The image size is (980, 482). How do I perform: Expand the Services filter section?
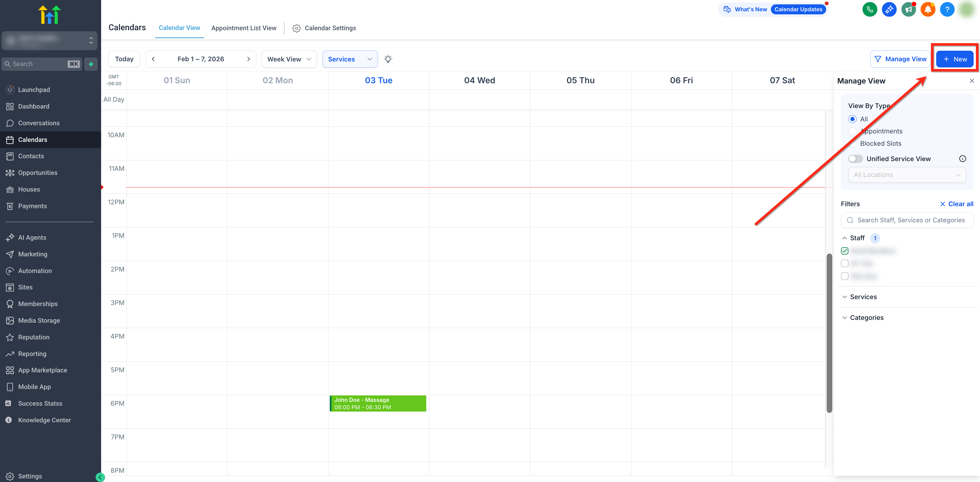click(863, 297)
